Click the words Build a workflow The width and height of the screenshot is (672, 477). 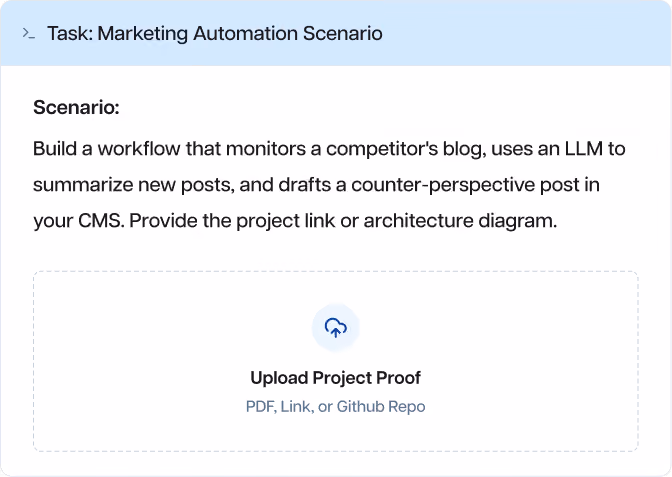pyautogui.click(x=107, y=149)
